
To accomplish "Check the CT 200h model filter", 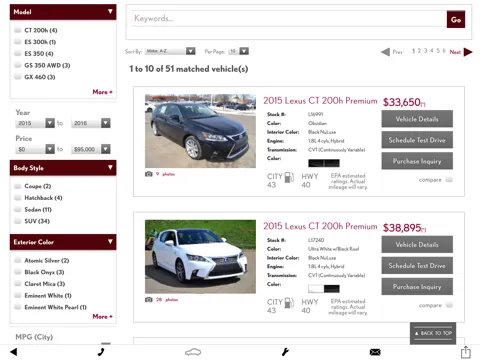I will click(x=18, y=30).
